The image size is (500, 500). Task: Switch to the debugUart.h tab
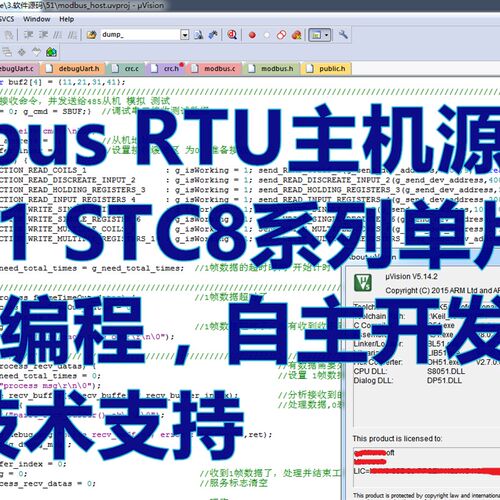[x=73, y=69]
